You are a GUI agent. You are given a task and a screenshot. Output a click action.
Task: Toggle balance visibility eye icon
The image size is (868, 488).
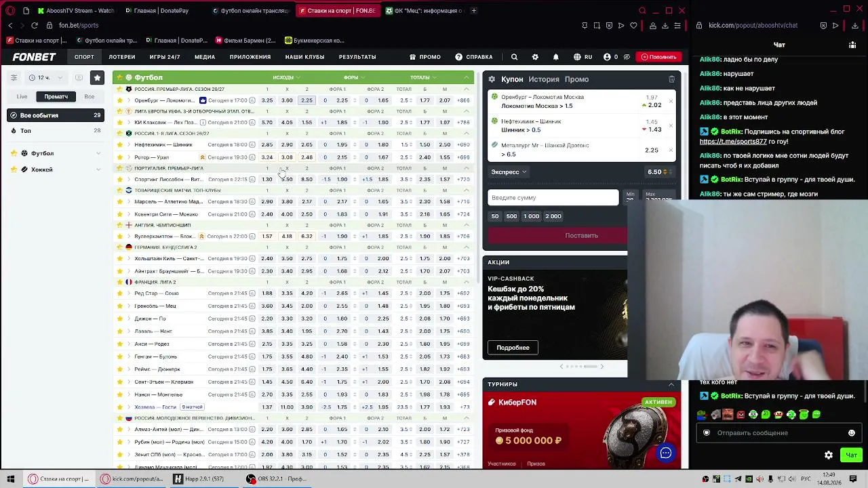coord(627,57)
